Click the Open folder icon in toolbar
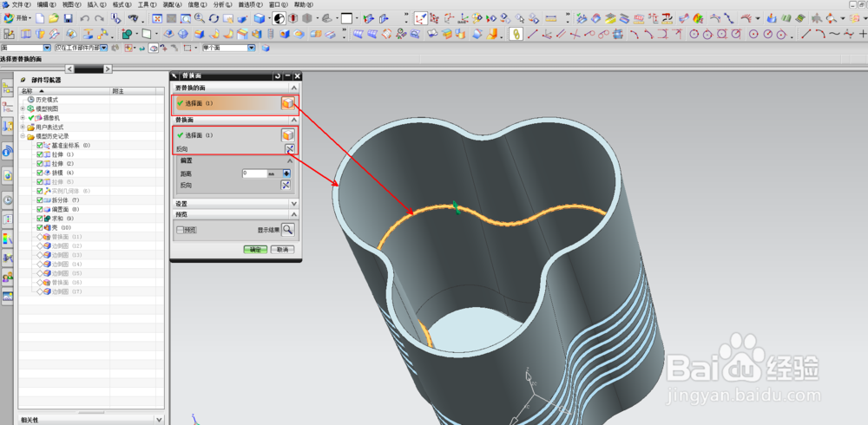 pyautogui.click(x=54, y=18)
